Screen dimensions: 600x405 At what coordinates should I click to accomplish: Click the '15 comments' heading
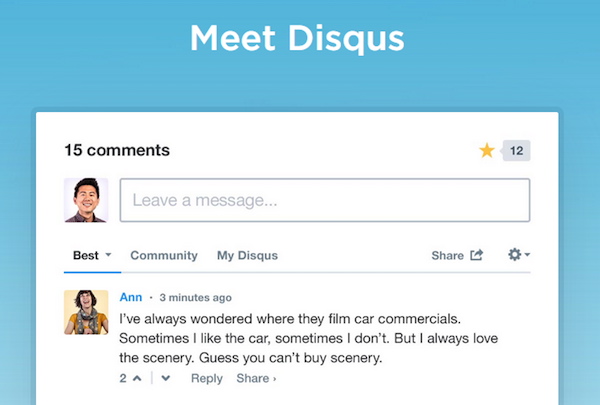tap(117, 150)
